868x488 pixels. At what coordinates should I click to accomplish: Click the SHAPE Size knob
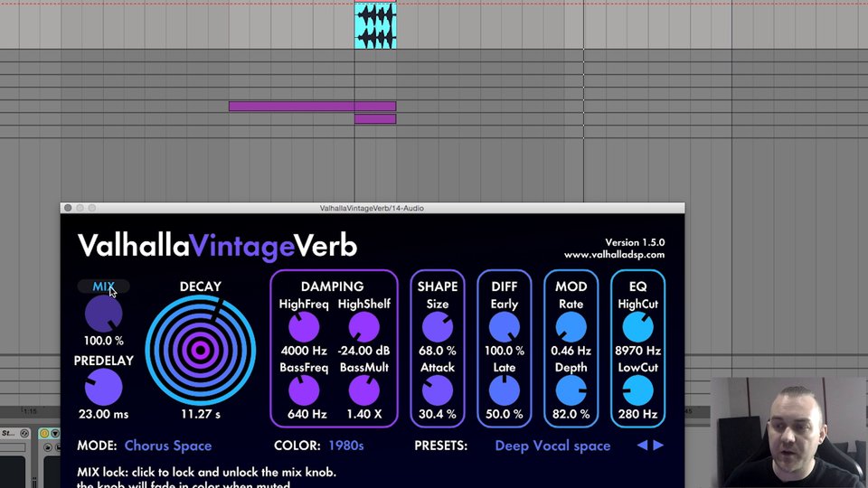438,327
